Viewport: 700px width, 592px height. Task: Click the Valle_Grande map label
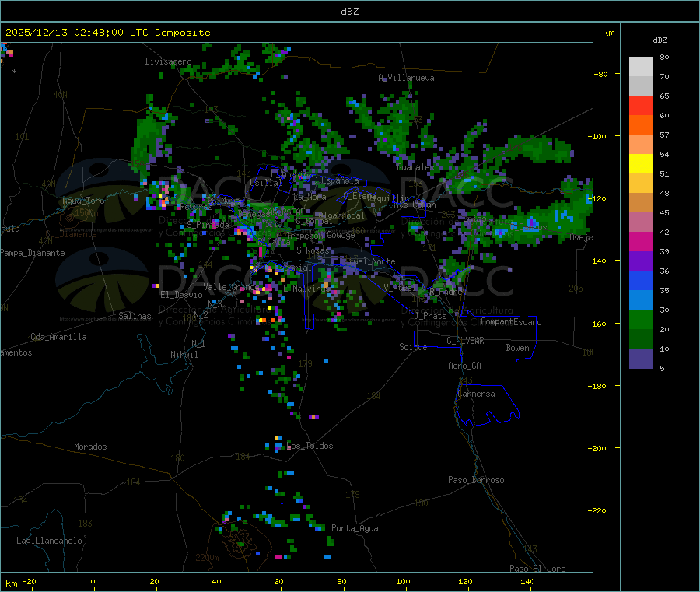232,287
